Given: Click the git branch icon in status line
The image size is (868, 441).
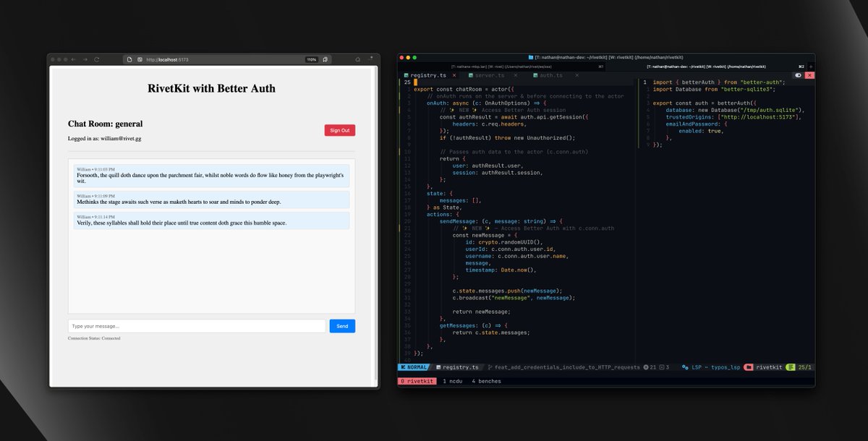Looking at the screenshot, I should (x=490, y=367).
